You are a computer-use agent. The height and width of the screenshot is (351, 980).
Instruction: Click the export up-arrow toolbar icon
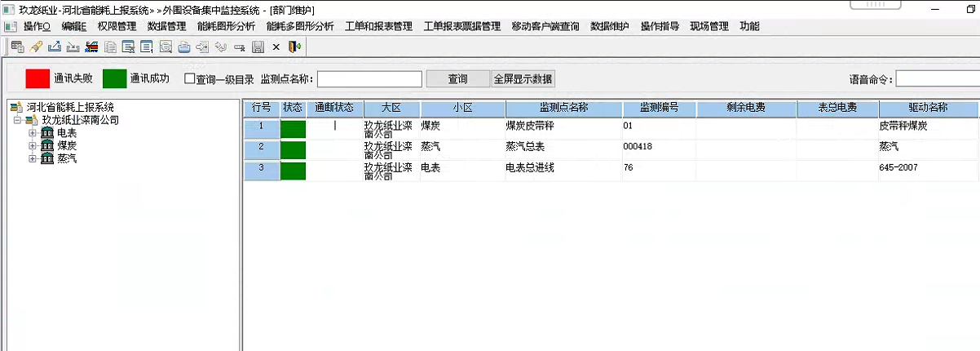(x=54, y=47)
